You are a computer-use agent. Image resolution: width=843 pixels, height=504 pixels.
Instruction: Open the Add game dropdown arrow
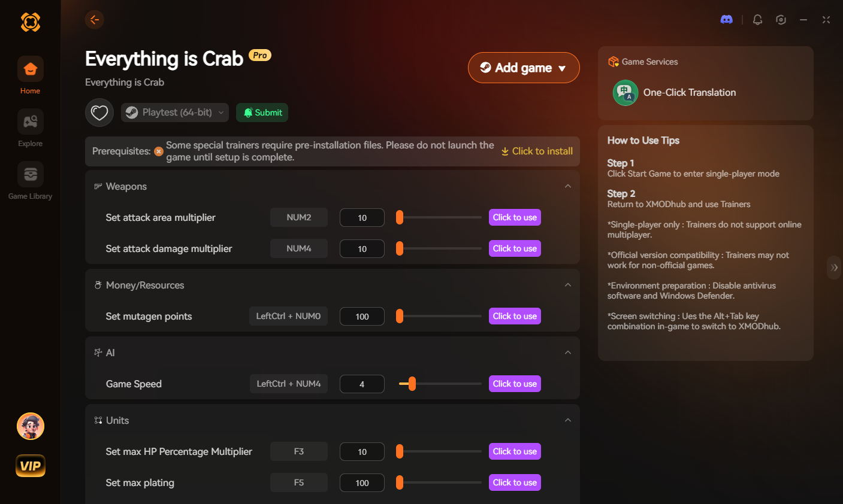[x=562, y=68]
